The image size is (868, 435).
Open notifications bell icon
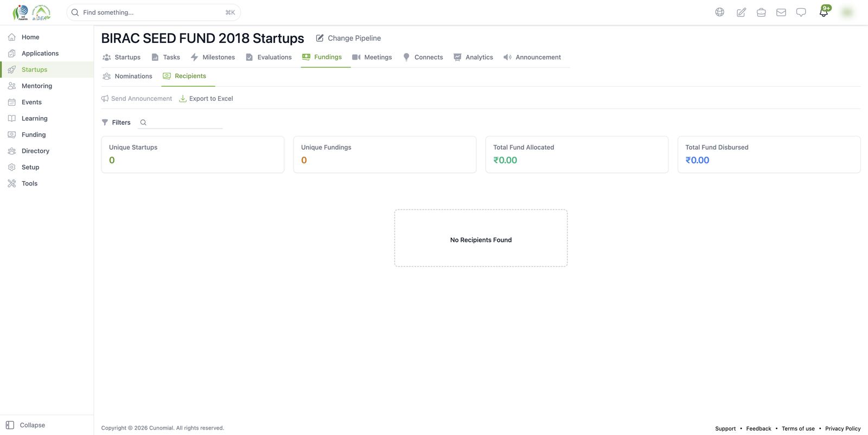tap(824, 12)
